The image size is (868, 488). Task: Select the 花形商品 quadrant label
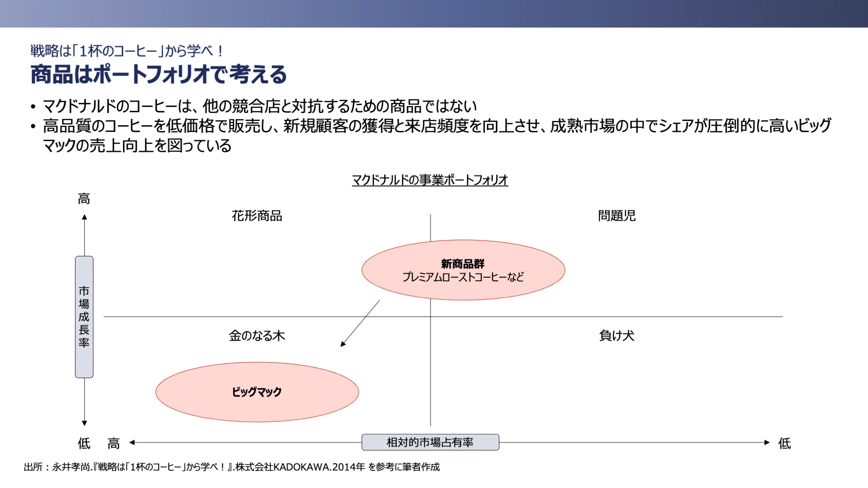[x=257, y=216]
